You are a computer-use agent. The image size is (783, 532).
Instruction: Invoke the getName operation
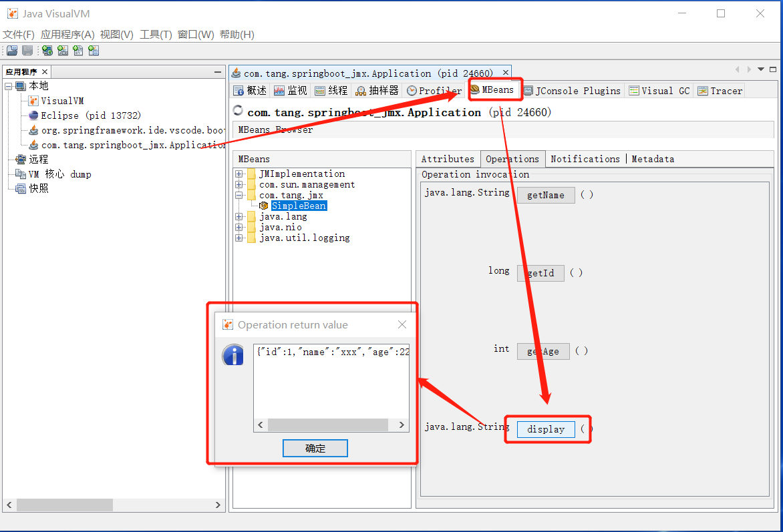point(546,195)
